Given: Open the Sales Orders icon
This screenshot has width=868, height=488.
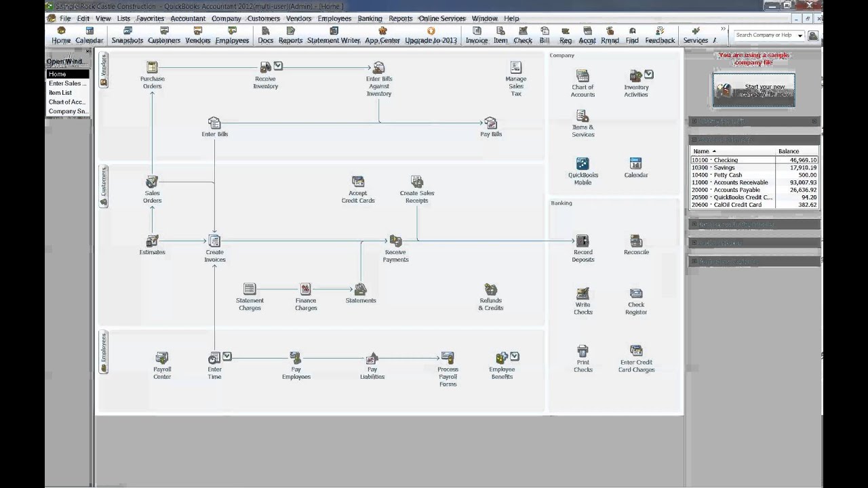Looking at the screenshot, I should point(152,182).
